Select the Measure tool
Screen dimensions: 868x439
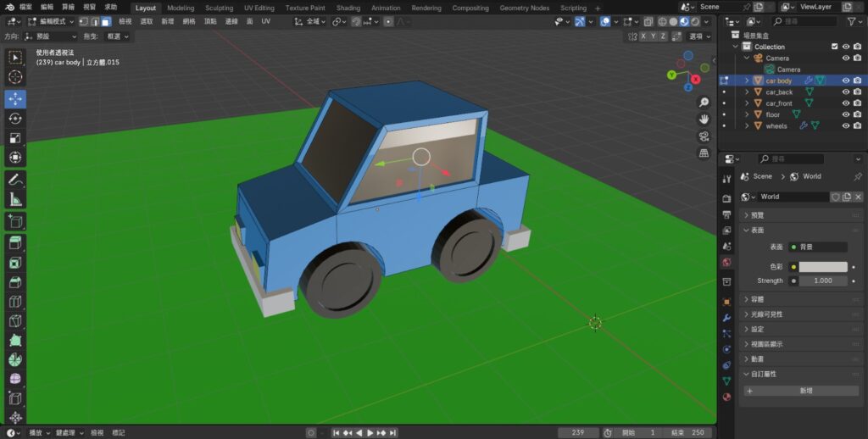(x=15, y=200)
